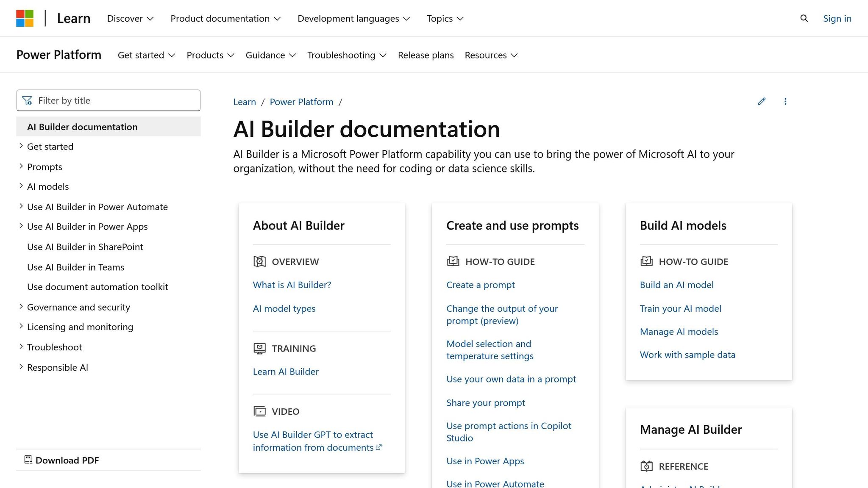Open Model selection and temperature settings
This screenshot has width=868, height=488.
coord(490,349)
